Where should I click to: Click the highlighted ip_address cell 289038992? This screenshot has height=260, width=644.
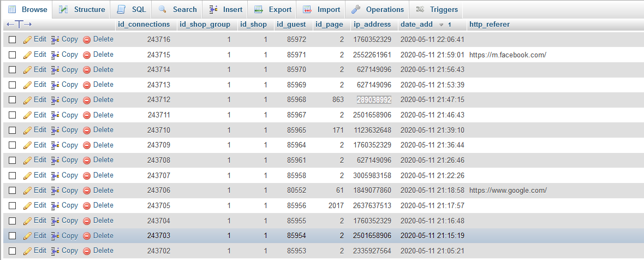(374, 100)
